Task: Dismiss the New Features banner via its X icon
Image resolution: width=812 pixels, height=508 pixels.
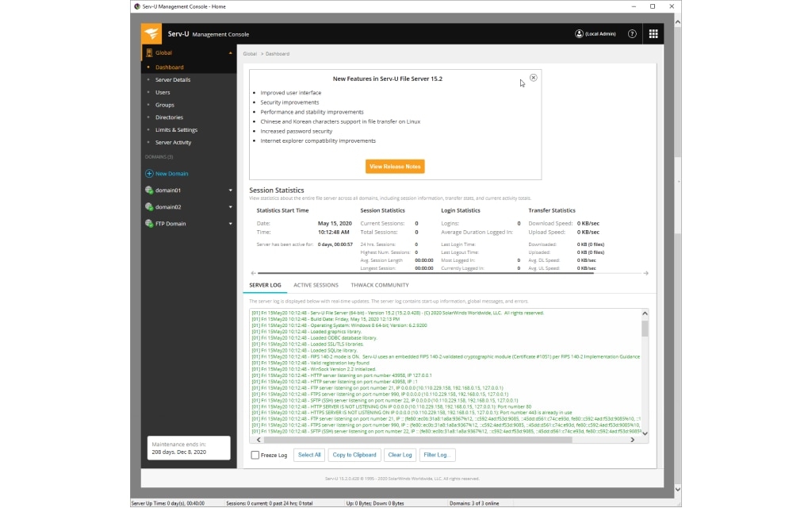Action: 533,77
